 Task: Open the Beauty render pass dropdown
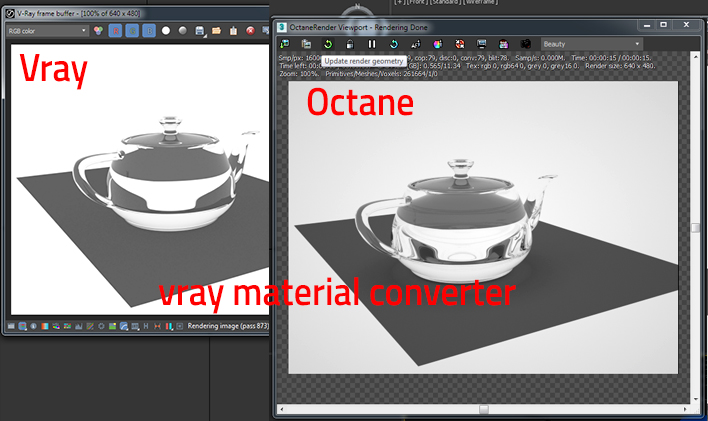click(592, 44)
